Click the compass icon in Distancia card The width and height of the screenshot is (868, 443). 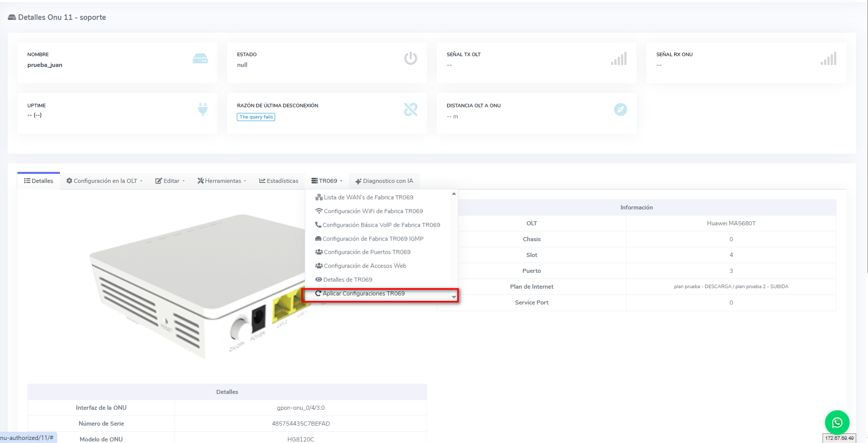620,109
